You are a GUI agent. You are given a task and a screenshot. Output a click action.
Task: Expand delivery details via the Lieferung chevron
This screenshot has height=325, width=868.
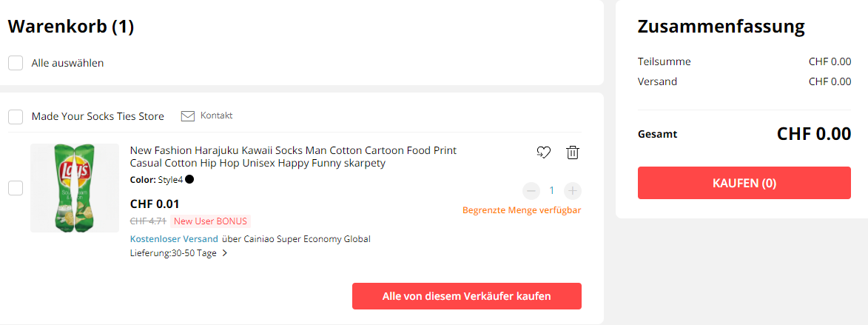pyautogui.click(x=225, y=253)
